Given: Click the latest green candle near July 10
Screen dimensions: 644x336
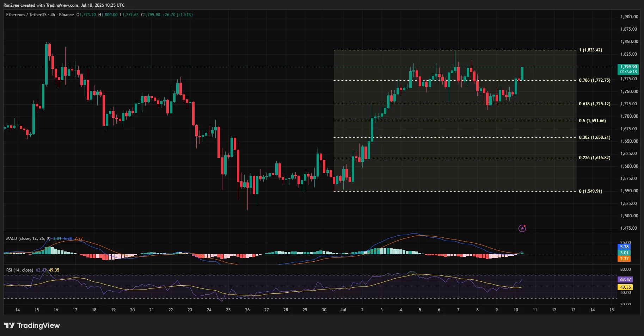Looking at the screenshot, I should (x=522, y=73).
